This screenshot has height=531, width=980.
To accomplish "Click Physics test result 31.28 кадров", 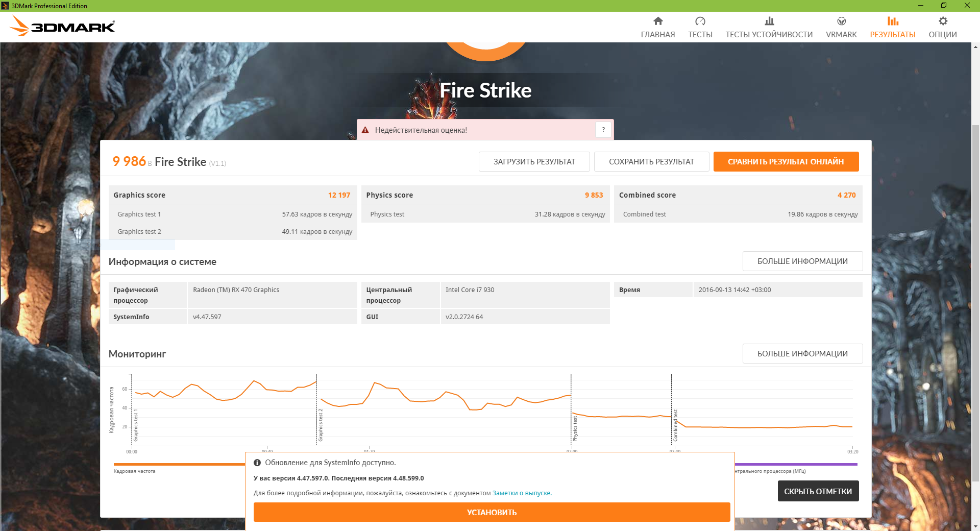I will 570,214.
